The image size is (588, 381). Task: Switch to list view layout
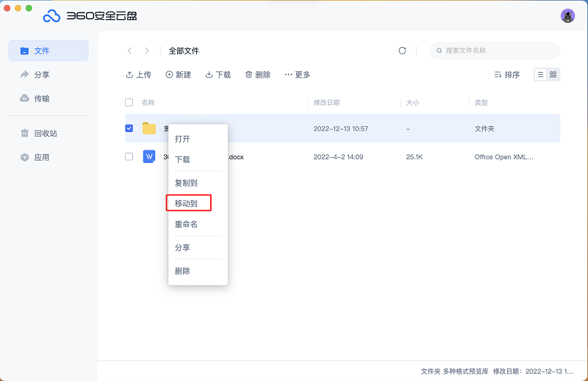coord(540,75)
